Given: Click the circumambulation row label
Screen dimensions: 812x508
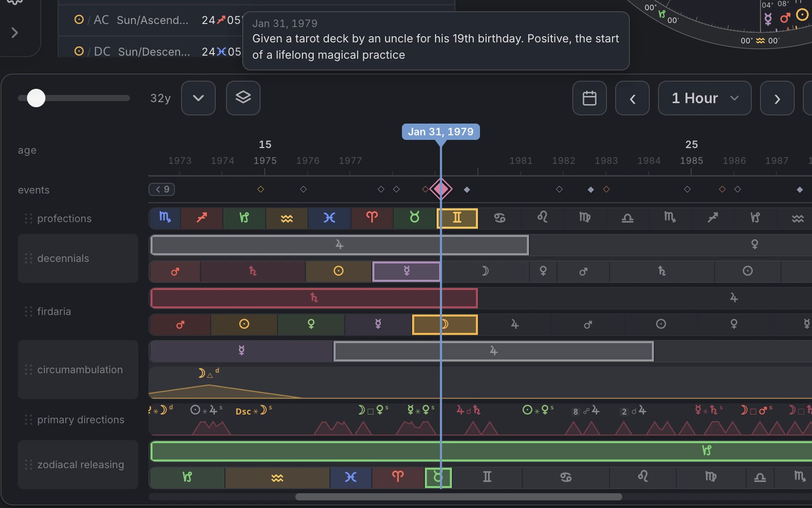Looking at the screenshot, I should click(80, 369).
